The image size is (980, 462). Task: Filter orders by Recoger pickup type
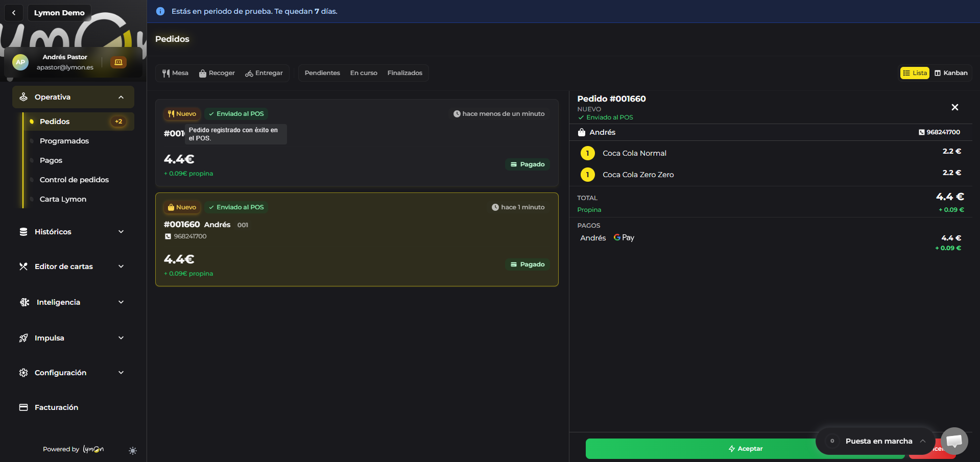click(x=217, y=73)
